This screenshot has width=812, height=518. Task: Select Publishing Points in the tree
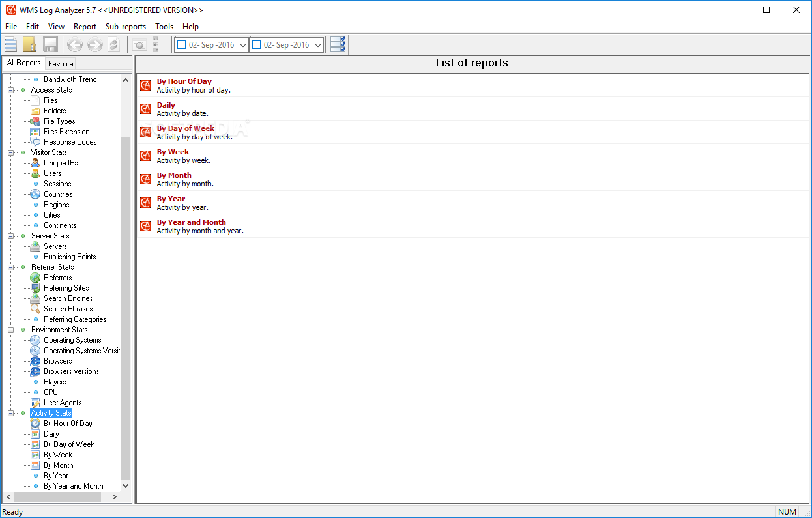click(x=70, y=257)
